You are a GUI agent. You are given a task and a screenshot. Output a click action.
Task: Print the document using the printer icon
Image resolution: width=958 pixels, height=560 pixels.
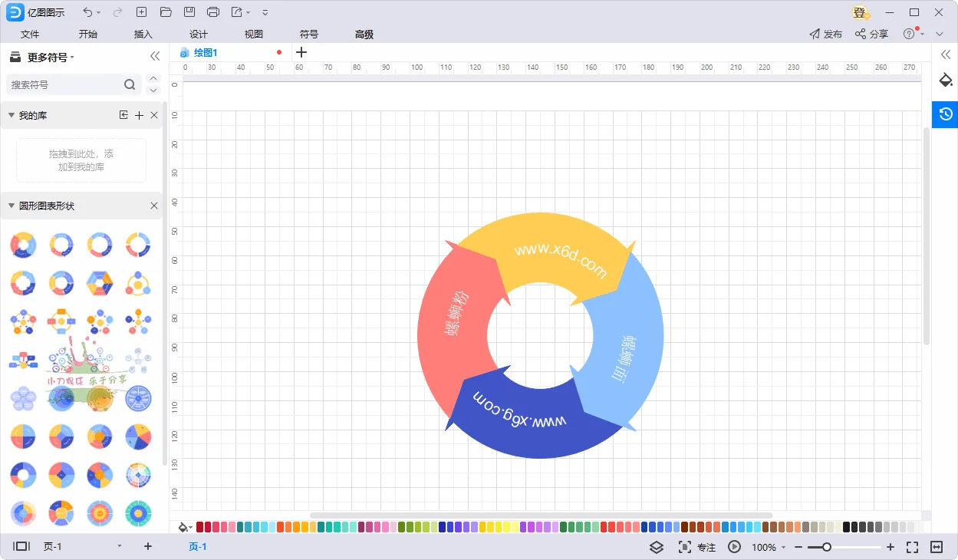tap(212, 12)
